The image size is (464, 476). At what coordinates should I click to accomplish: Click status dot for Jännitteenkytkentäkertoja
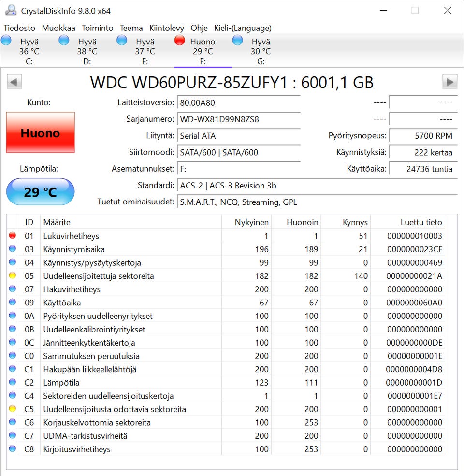pos(13,342)
